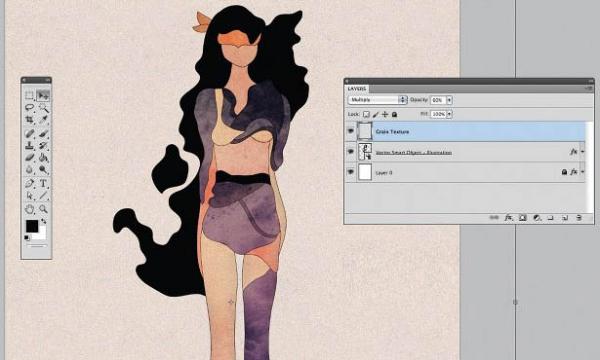The width and height of the screenshot is (600, 360).
Task: Select the Move tool
Action: 43,95
